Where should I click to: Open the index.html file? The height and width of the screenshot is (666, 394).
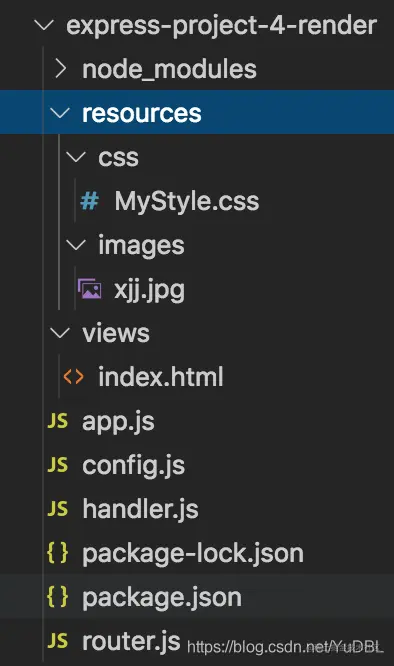point(161,377)
